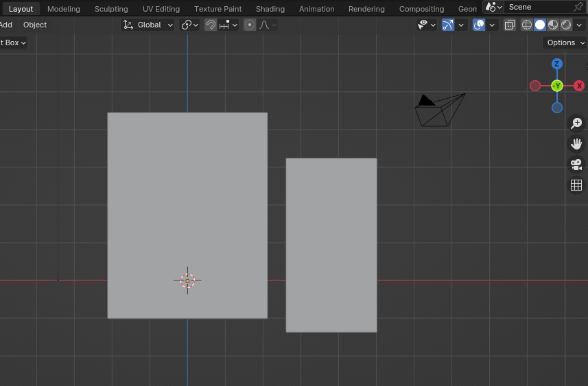Click the -Y axis on the navigation gizmo

pos(557,86)
